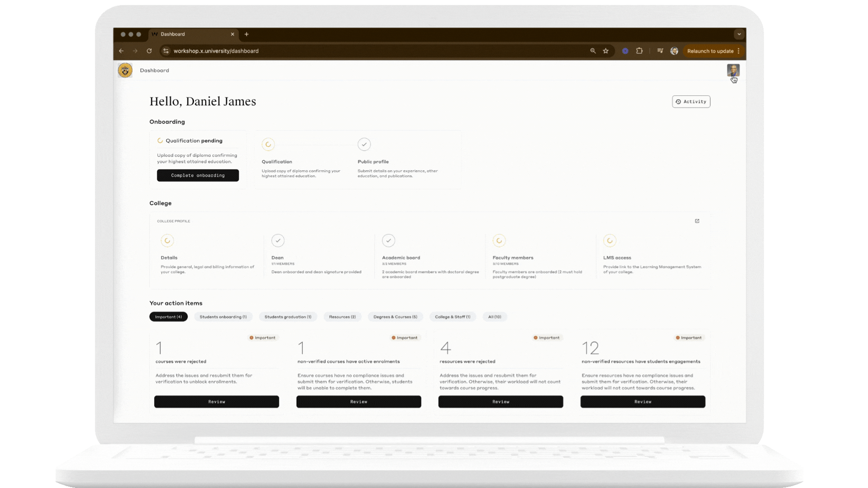This screenshot has height=488, width=868.
Task: Bookmark this page with the star icon
Action: click(606, 51)
